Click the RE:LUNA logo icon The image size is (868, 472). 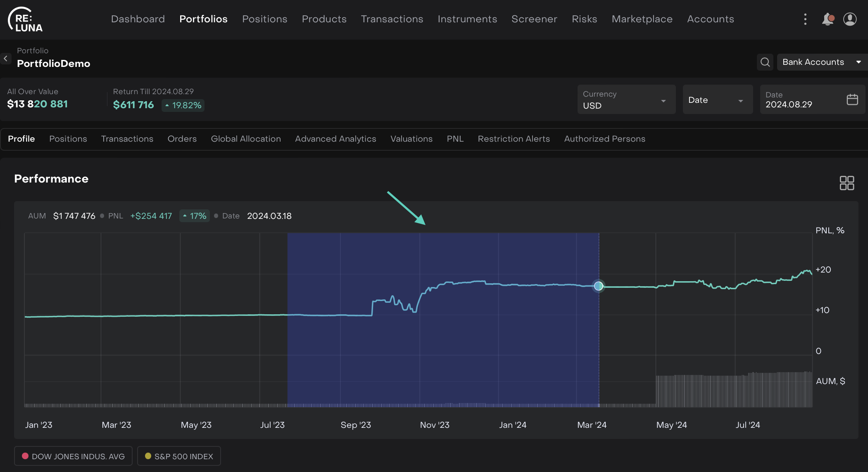[25, 19]
